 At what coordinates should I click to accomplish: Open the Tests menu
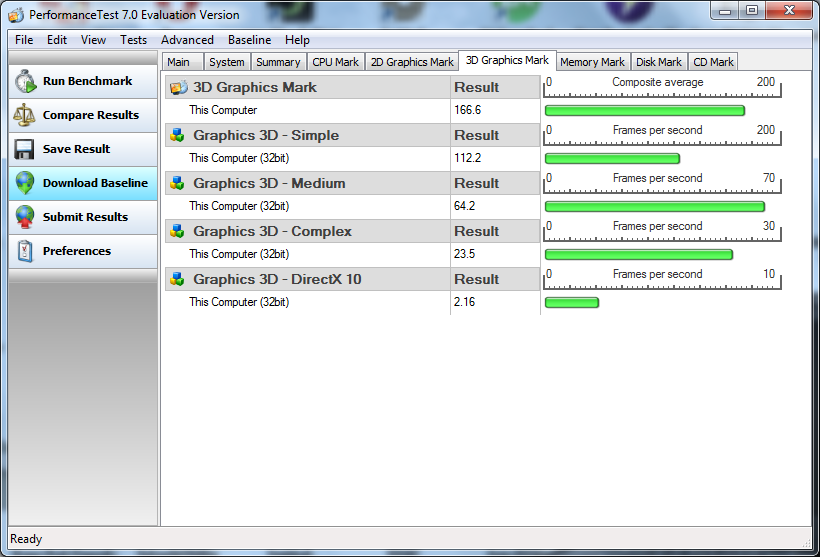point(133,40)
